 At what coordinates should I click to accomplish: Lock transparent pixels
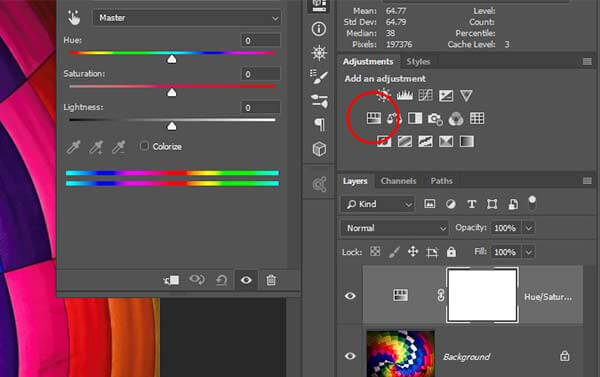[375, 251]
